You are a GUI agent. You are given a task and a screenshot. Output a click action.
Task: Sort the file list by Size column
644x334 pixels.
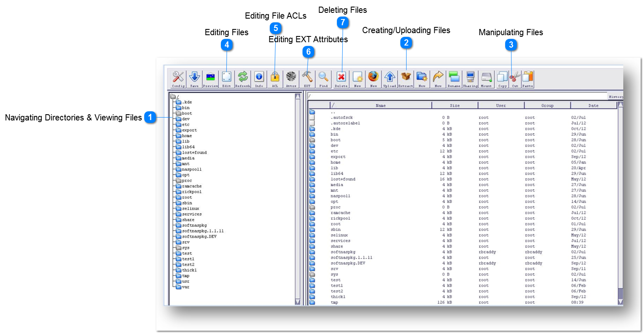[455, 106]
